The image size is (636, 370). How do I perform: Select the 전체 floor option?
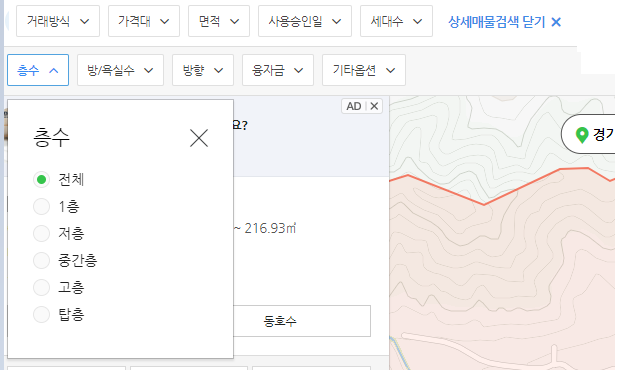(x=41, y=179)
